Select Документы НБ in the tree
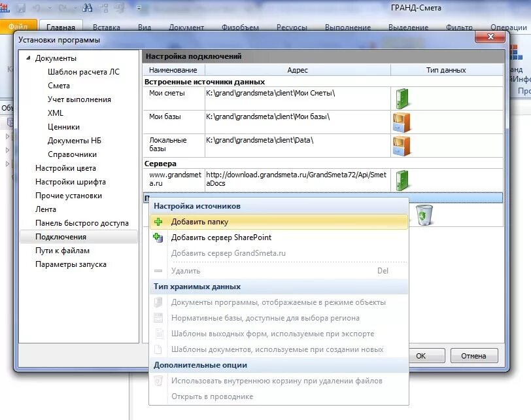Image resolution: width=531 pixels, height=420 pixels. click(74, 141)
